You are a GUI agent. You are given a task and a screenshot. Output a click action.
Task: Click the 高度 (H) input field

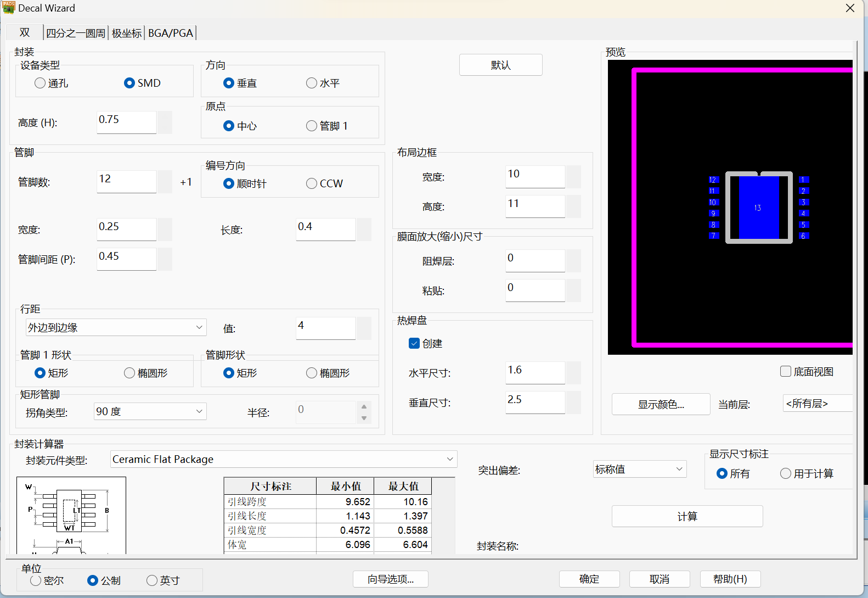tap(127, 122)
